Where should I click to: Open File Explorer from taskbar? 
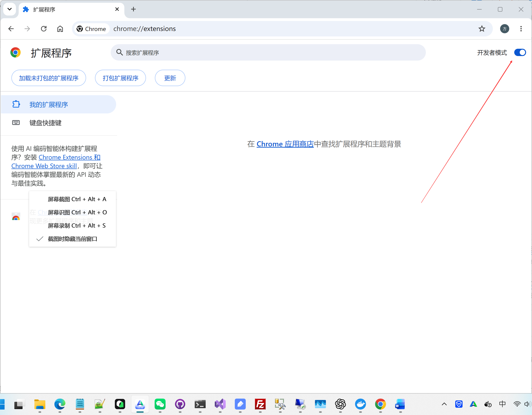40,405
